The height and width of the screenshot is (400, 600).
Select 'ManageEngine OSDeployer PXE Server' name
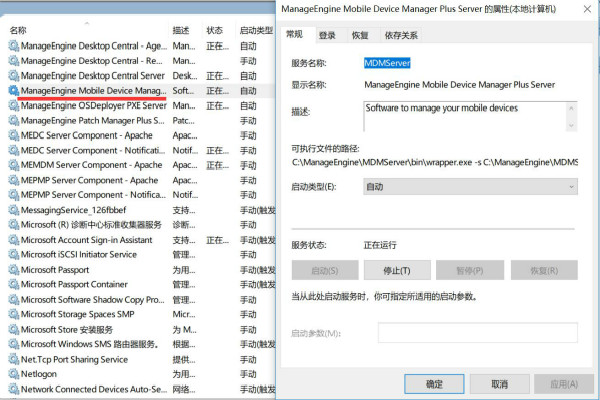pos(93,106)
